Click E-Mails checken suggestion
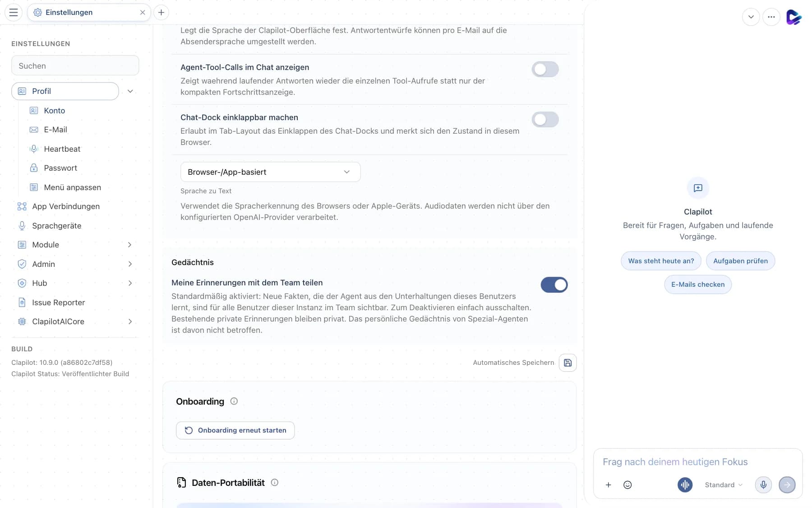 pyautogui.click(x=698, y=284)
